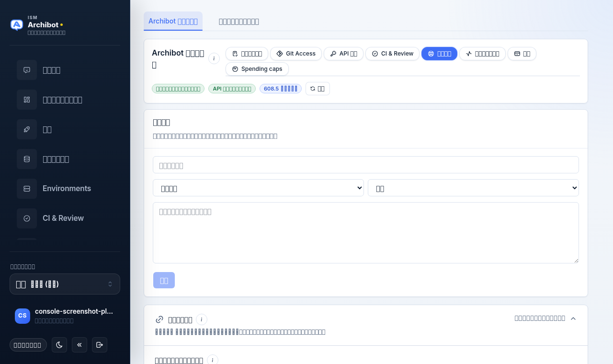This screenshot has height=364, width=613.
Task: Open the rocket item in the sidebar
Action: coord(65,129)
